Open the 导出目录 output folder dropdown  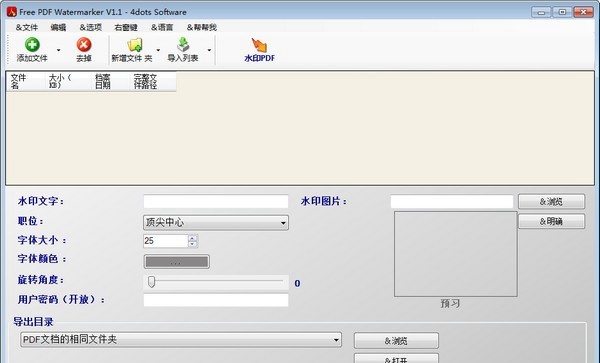pos(181,340)
